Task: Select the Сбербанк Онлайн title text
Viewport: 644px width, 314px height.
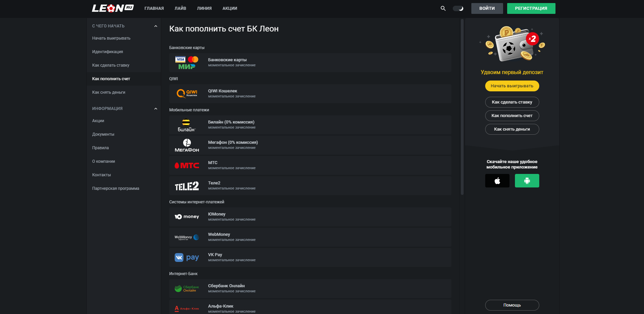Action: point(226,286)
